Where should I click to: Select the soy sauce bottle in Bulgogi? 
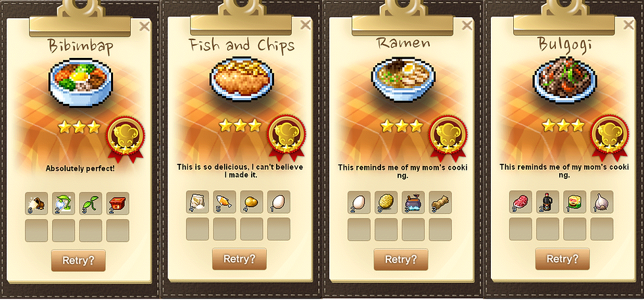pos(547,202)
